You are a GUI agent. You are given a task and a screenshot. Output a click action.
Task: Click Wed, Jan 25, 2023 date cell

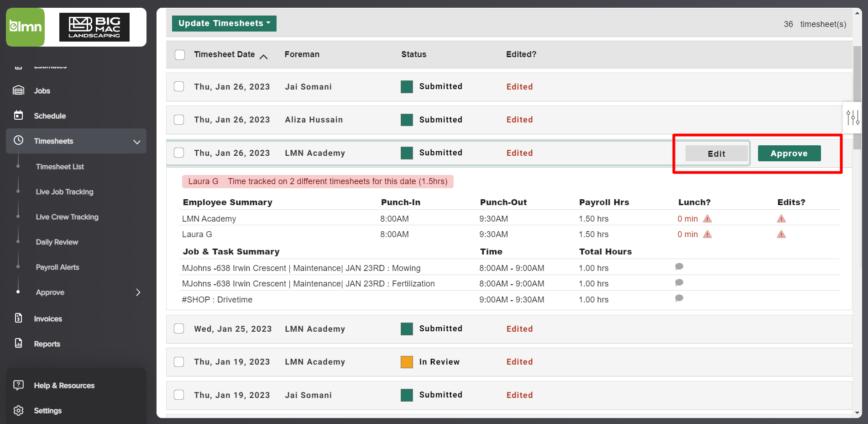[233, 329]
